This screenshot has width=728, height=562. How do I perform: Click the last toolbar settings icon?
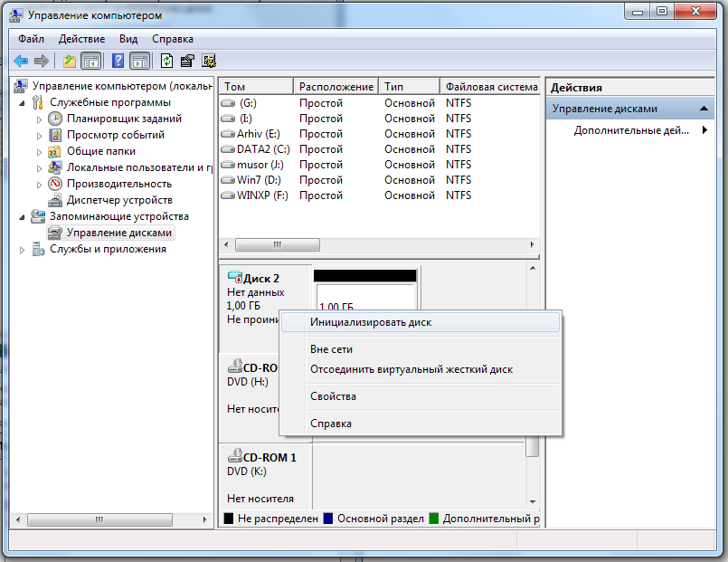coord(209,61)
